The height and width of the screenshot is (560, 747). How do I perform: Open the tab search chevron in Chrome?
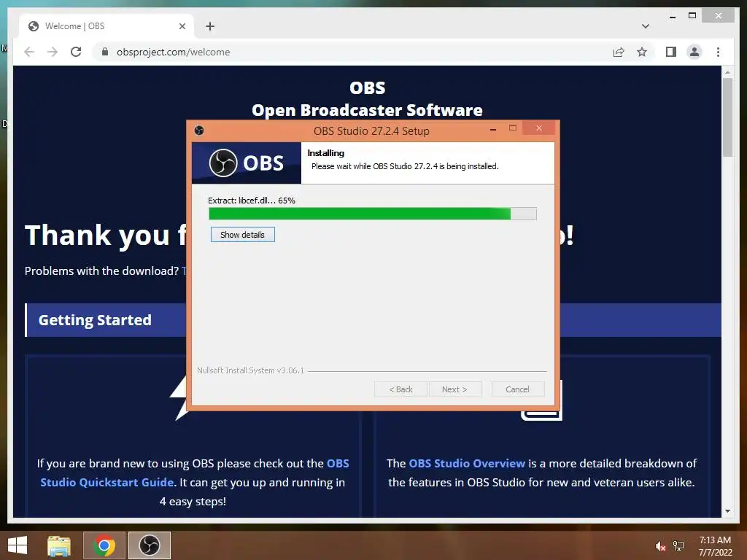(x=645, y=26)
